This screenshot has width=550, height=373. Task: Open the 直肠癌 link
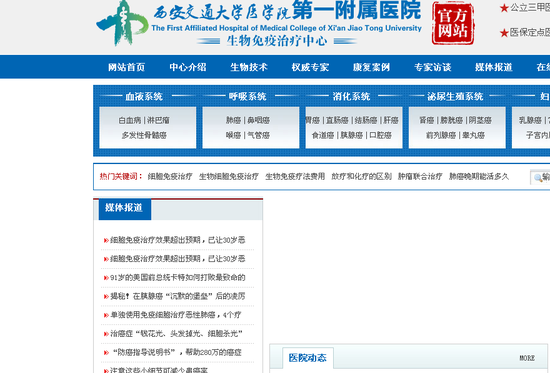tap(337, 120)
